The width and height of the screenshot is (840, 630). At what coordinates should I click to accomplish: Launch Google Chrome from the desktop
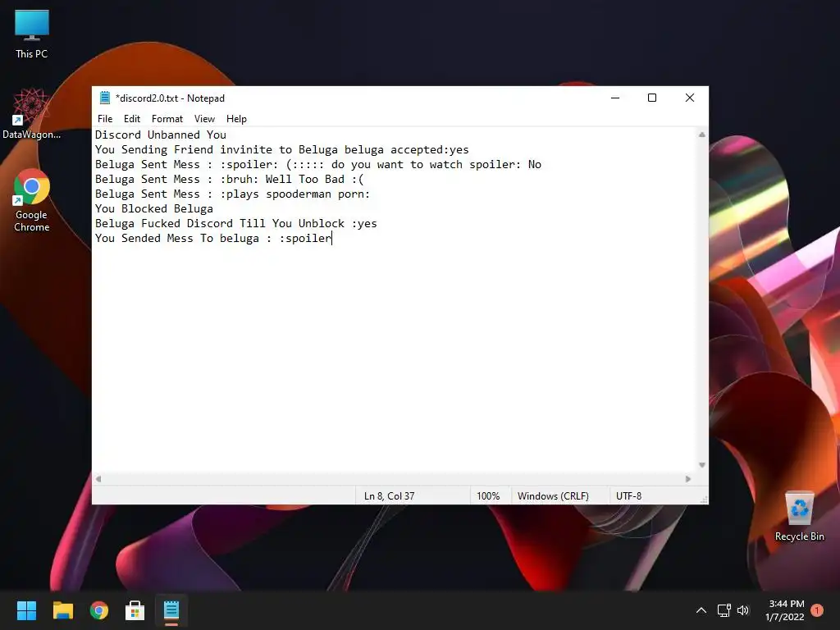coord(32,200)
